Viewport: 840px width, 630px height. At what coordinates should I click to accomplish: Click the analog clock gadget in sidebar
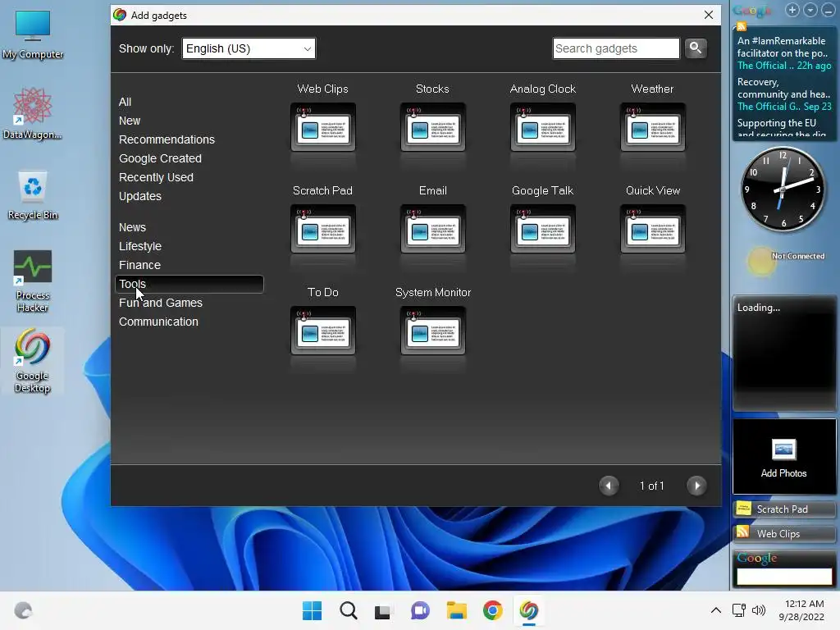click(783, 189)
